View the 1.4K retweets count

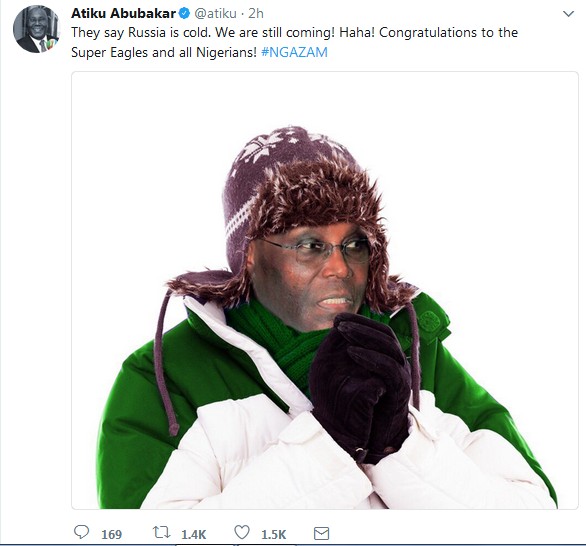[x=194, y=534]
